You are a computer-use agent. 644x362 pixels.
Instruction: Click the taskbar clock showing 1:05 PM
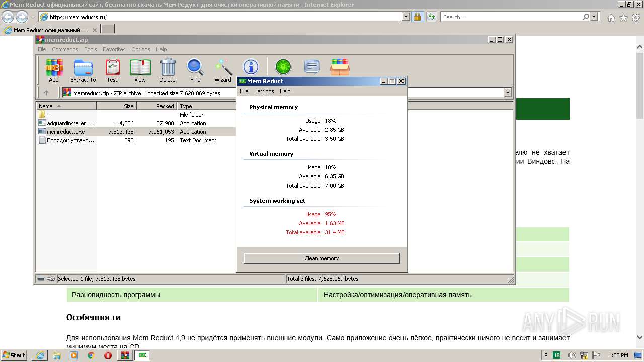[x=618, y=355]
